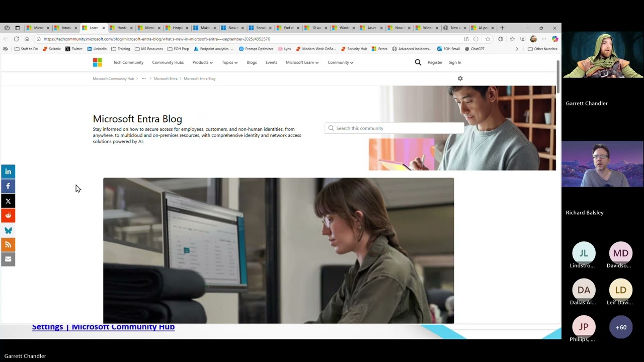Screen dimensions: 644x362
Task: Go to Blogs in the header
Action: pos(252,62)
